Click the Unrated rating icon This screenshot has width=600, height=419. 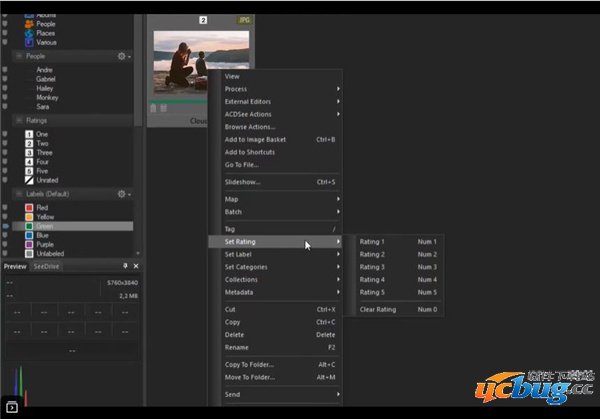(x=29, y=180)
